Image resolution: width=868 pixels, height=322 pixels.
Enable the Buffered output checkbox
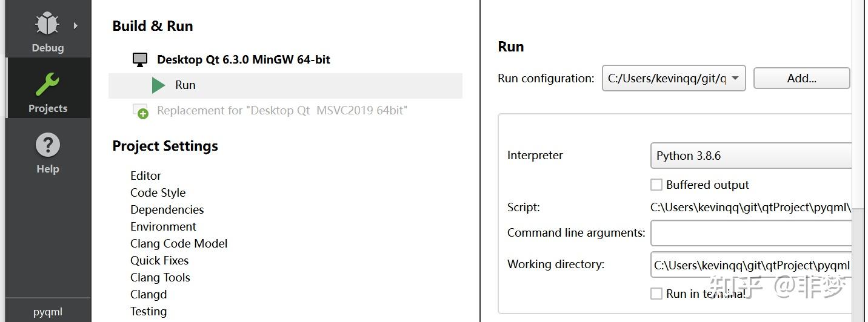656,185
